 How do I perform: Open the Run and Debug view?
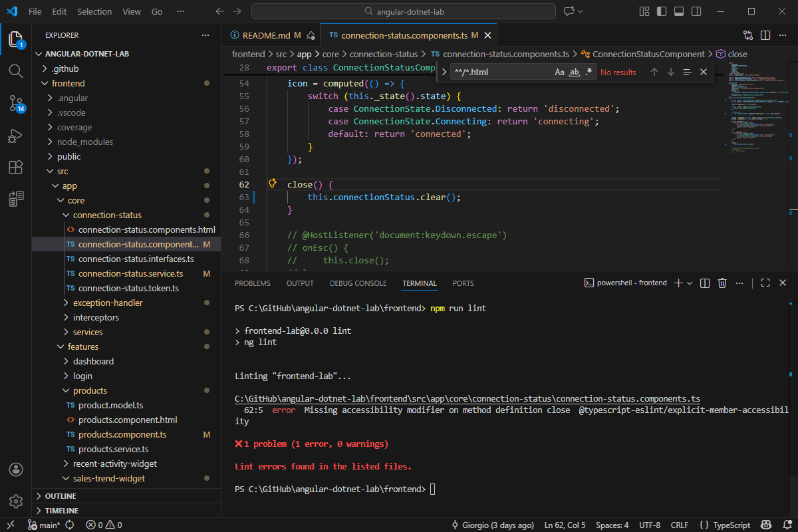[16, 136]
